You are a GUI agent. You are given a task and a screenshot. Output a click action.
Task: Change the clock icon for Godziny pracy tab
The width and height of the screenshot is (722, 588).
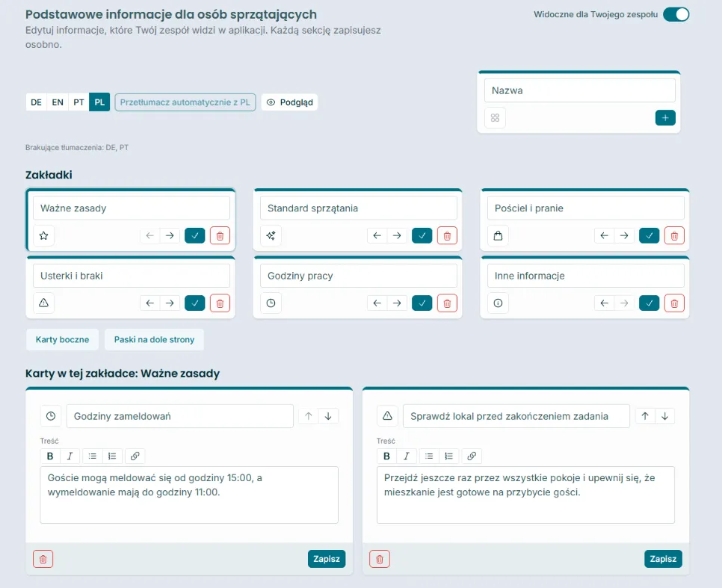tap(271, 303)
